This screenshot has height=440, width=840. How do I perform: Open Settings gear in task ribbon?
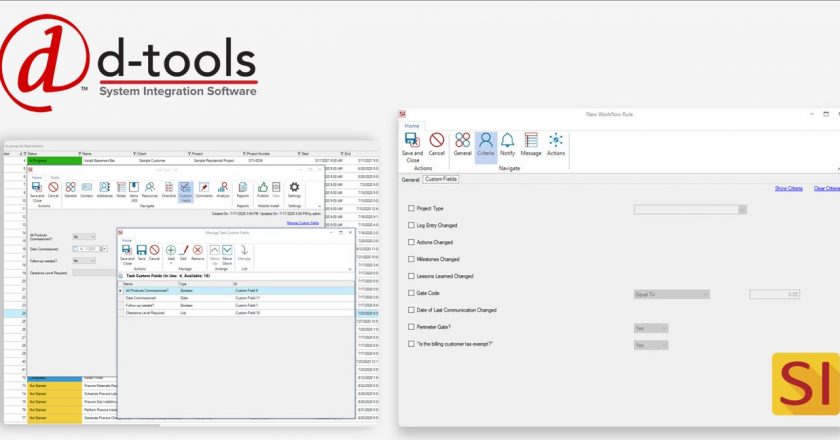pos(294,190)
